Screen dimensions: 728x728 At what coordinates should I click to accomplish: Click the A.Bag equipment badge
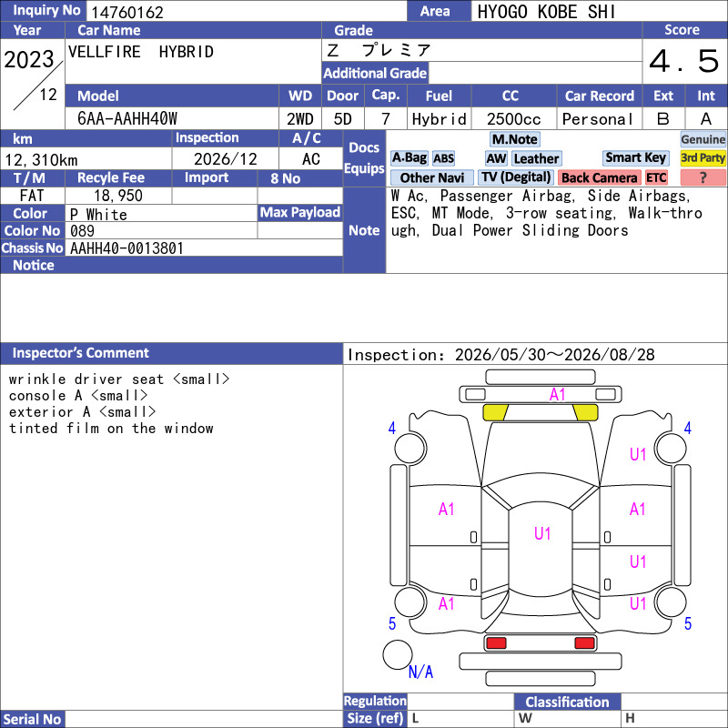coord(409,158)
